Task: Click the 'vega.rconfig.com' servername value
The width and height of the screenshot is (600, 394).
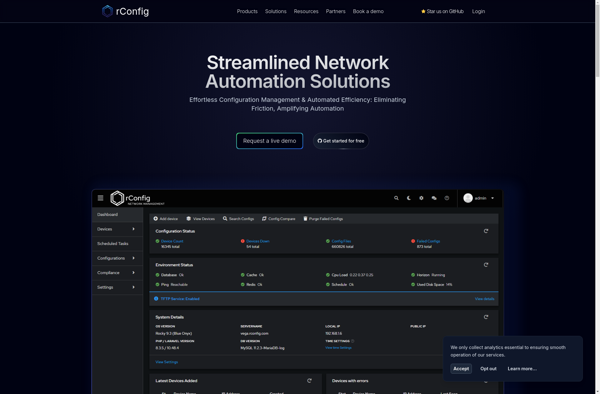Action: pos(254,334)
